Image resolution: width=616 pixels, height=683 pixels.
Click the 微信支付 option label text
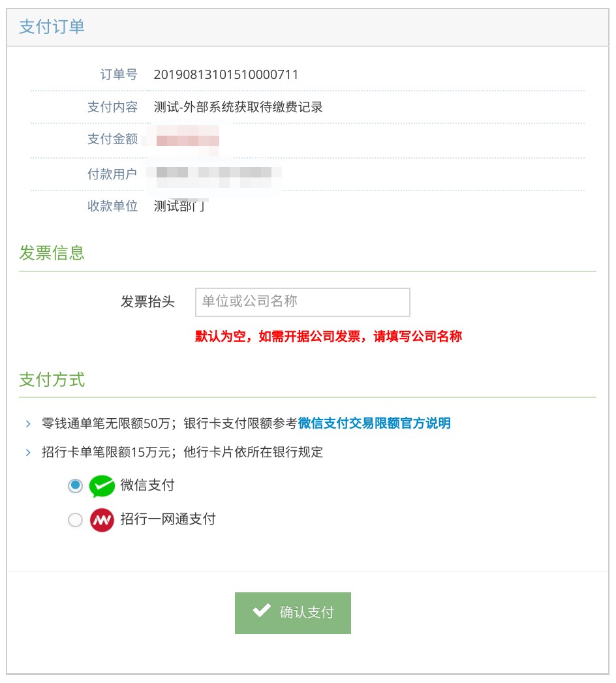147,485
